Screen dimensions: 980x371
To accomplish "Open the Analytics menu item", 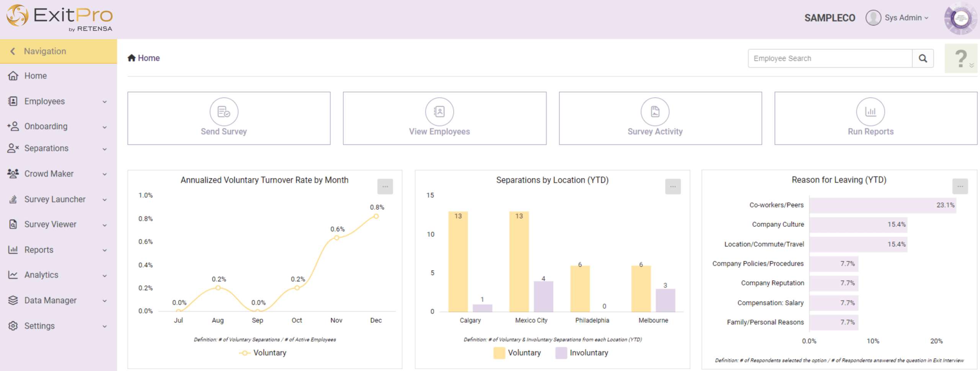I will point(41,275).
